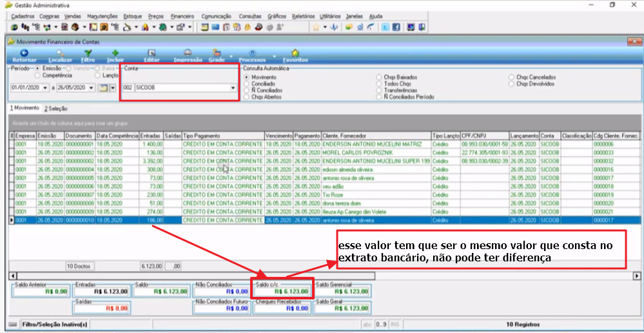Click the green folder icon beside the anchor
The image size is (644, 333).
point(348,27)
